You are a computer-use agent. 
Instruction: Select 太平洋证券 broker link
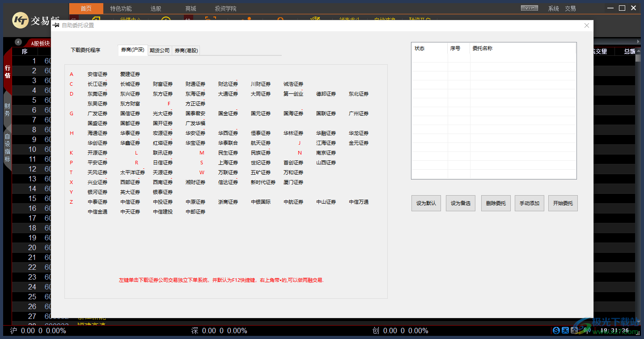132,172
